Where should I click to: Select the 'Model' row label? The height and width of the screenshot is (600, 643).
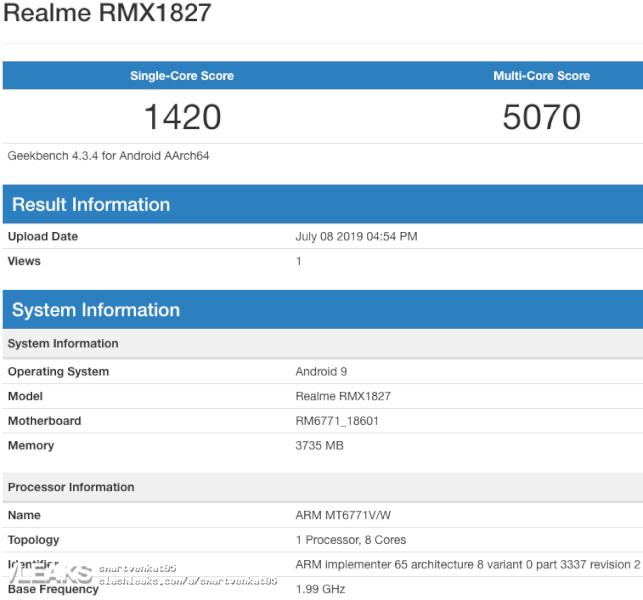pyautogui.click(x=25, y=396)
